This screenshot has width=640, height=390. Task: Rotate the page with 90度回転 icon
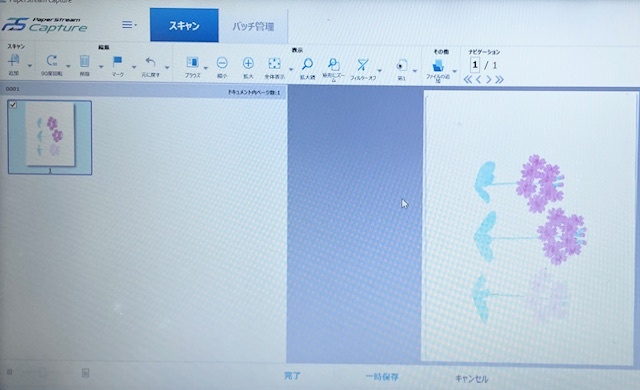click(52, 61)
